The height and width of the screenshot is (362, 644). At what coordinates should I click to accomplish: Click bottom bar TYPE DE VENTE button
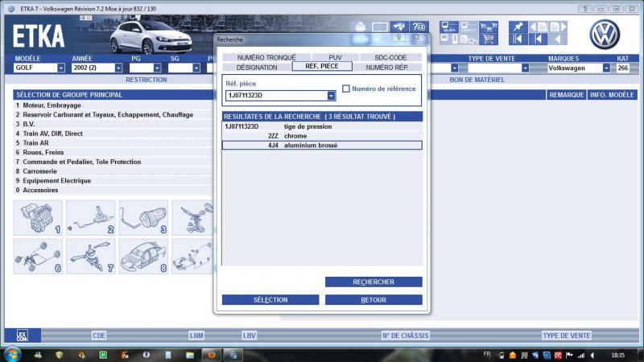567,335
